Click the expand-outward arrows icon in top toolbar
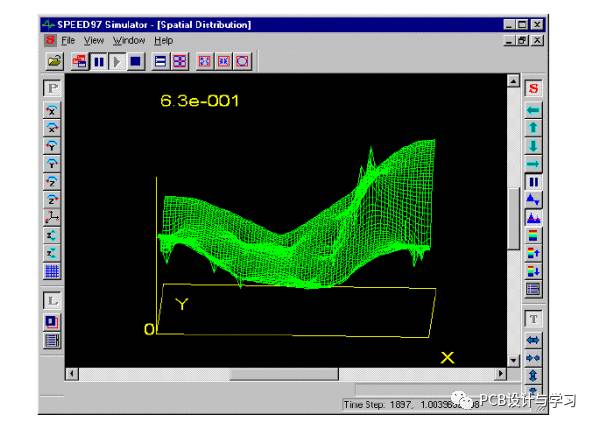Viewport: 595px width, 426px height. pos(205,61)
